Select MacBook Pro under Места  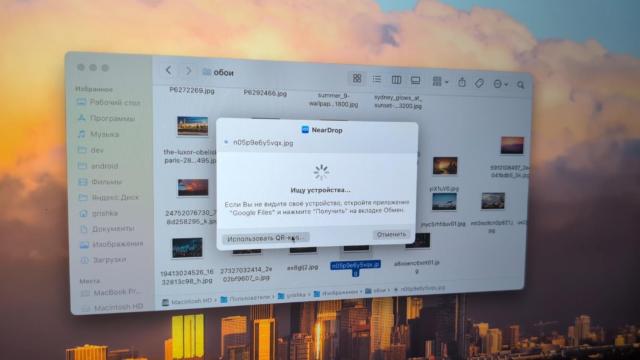coord(111,293)
